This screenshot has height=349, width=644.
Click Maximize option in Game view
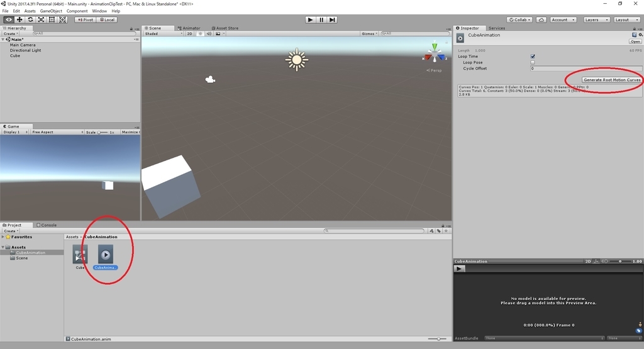130,132
